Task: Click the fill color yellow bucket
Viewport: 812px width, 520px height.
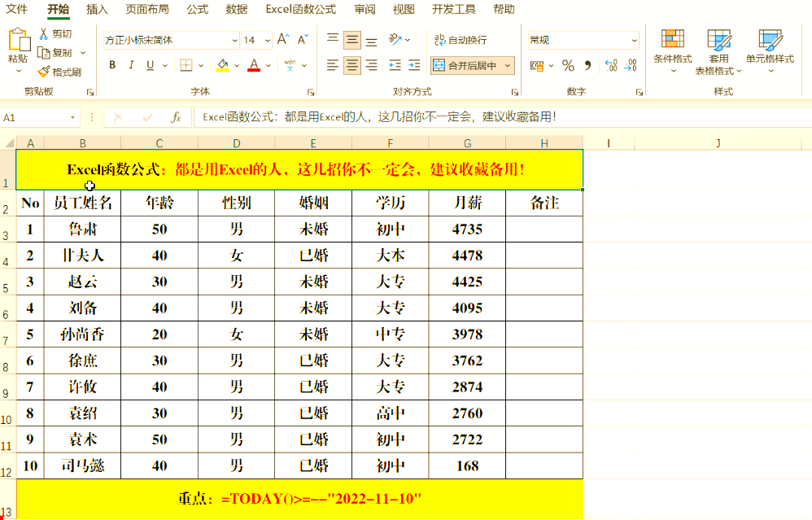Action: tap(223, 65)
